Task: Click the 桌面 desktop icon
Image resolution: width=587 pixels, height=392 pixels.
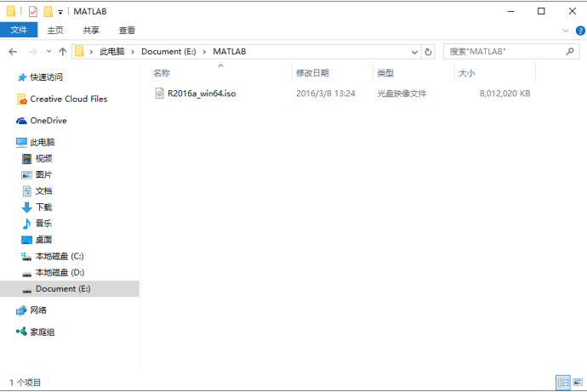Action: click(x=26, y=240)
